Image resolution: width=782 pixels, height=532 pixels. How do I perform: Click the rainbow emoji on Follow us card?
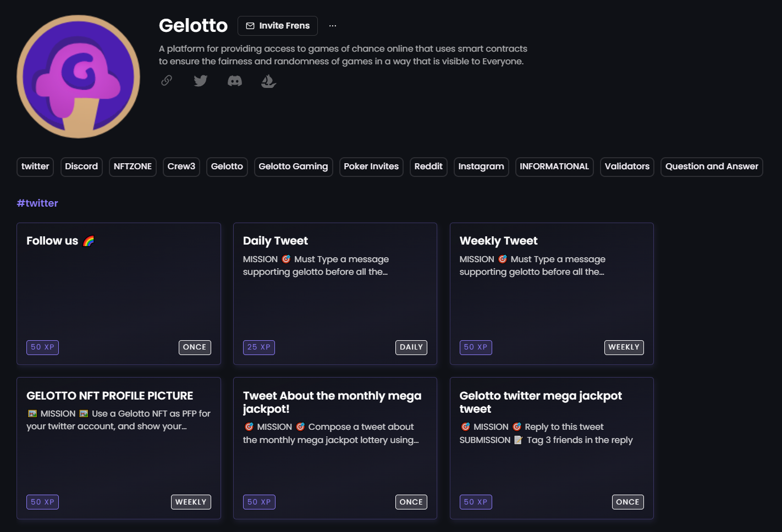click(89, 240)
